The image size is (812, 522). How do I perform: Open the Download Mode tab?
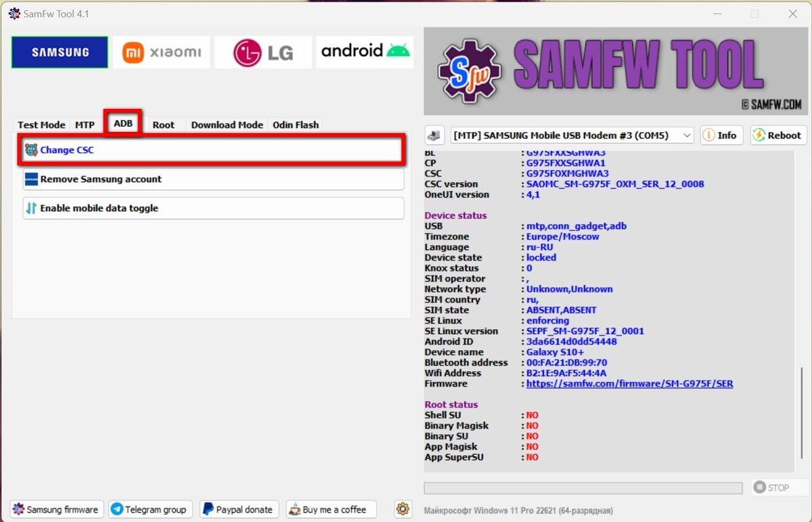(227, 125)
